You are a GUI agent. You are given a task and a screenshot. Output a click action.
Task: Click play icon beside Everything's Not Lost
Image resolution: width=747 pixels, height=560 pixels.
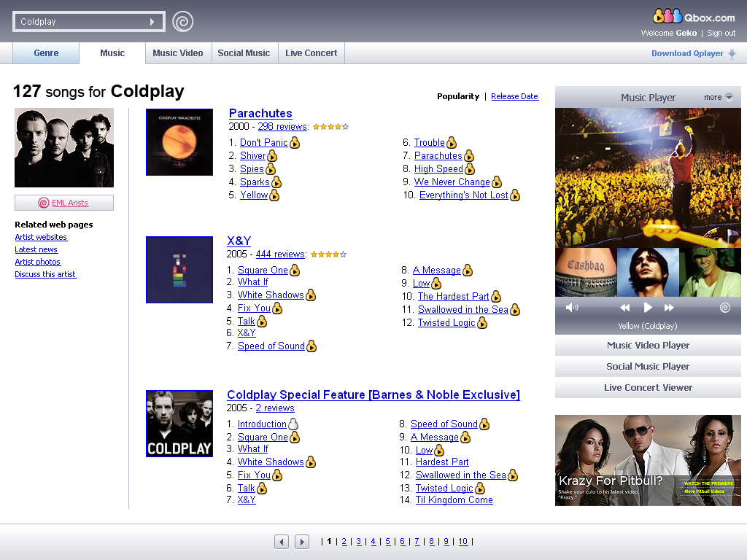[x=515, y=195]
